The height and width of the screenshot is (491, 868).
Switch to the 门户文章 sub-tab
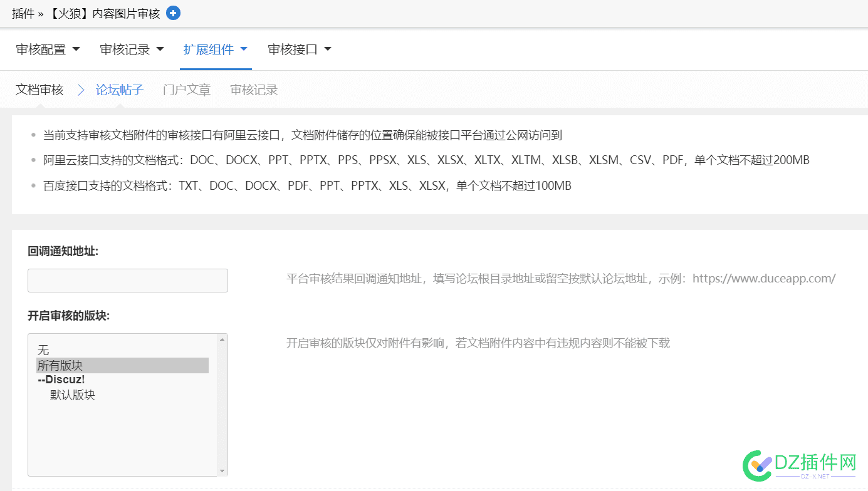tap(186, 90)
